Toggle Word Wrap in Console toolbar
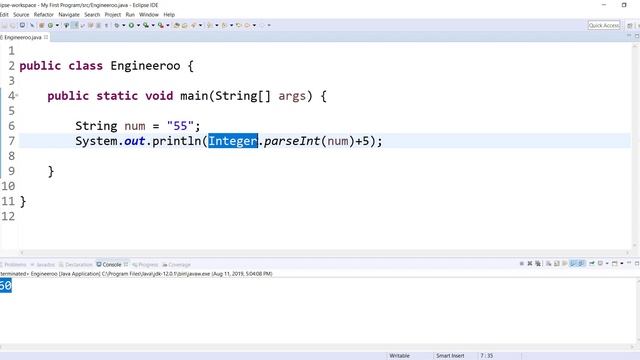The image size is (640, 360). point(564,263)
